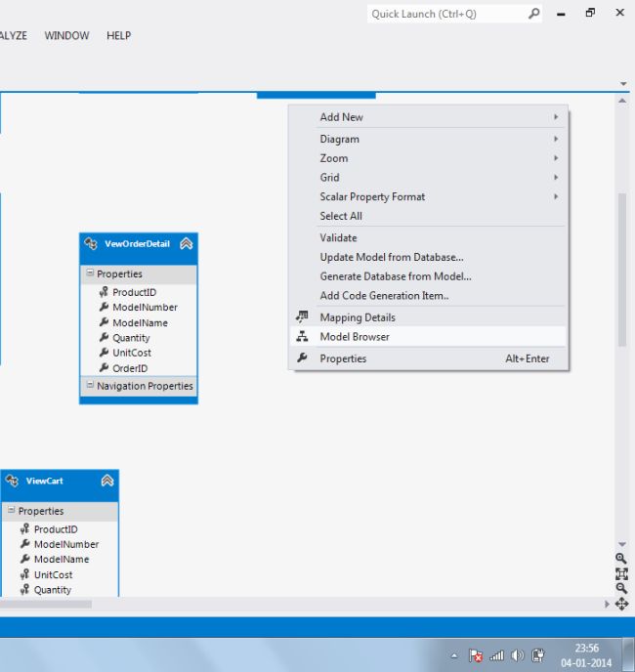The height and width of the screenshot is (672, 635).
Task: Click the volume speaker tray icon
Action: [x=518, y=655]
